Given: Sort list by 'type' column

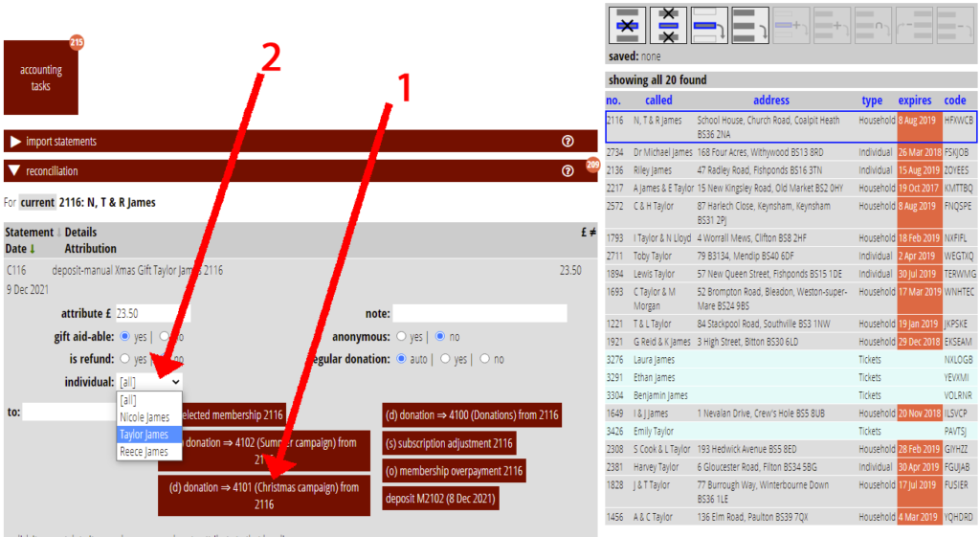Looking at the screenshot, I should click(873, 100).
